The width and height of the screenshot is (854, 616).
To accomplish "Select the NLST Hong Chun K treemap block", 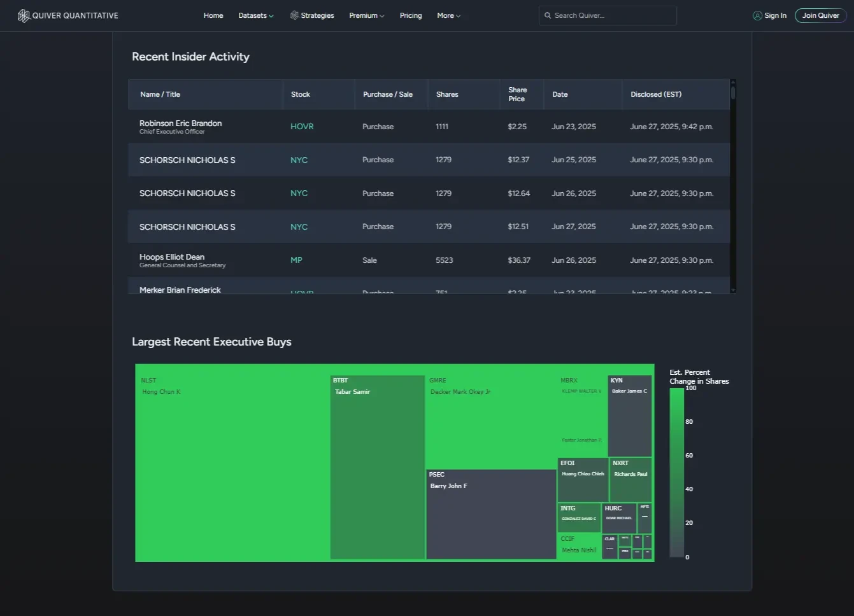I will coord(233,468).
